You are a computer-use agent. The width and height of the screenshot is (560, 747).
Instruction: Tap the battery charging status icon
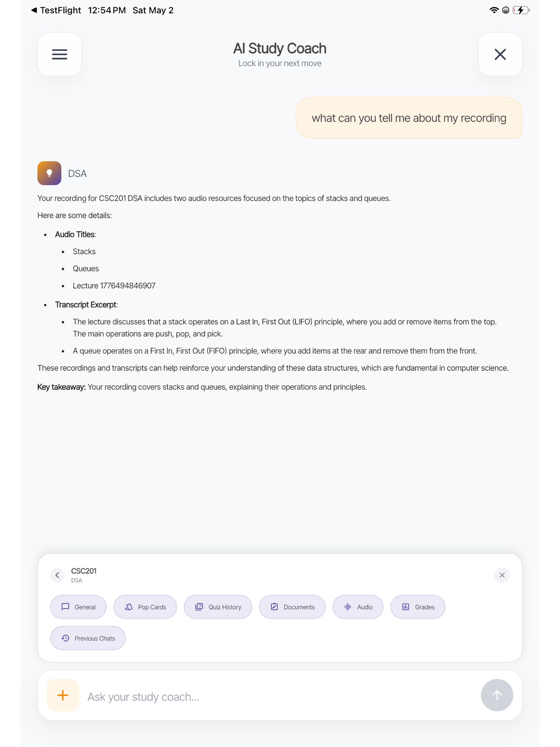click(521, 10)
